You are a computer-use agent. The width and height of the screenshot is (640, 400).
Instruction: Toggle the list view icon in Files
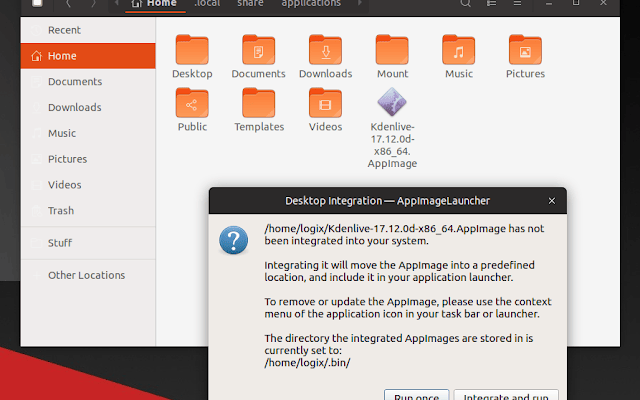tap(491, 3)
